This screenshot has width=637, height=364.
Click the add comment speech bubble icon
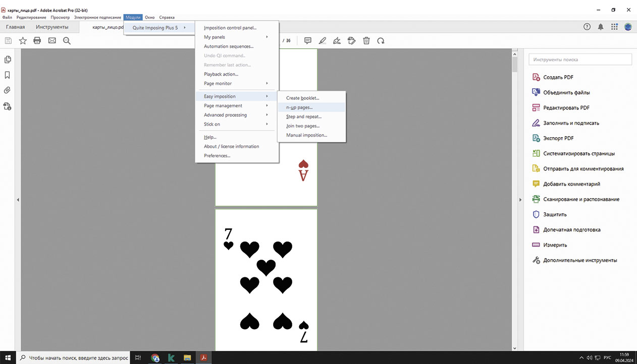(307, 41)
